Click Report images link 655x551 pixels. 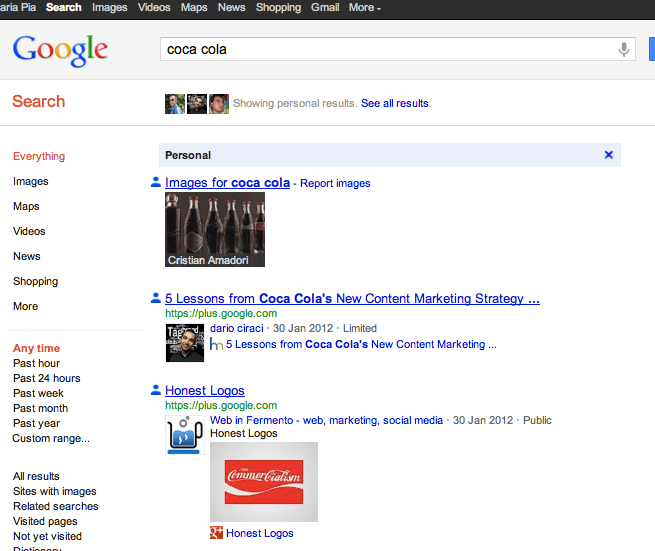click(x=335, y=183)
